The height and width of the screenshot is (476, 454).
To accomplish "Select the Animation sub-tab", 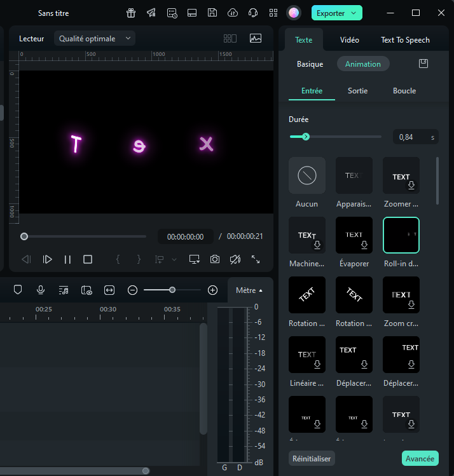I will [x=363, y=64].
